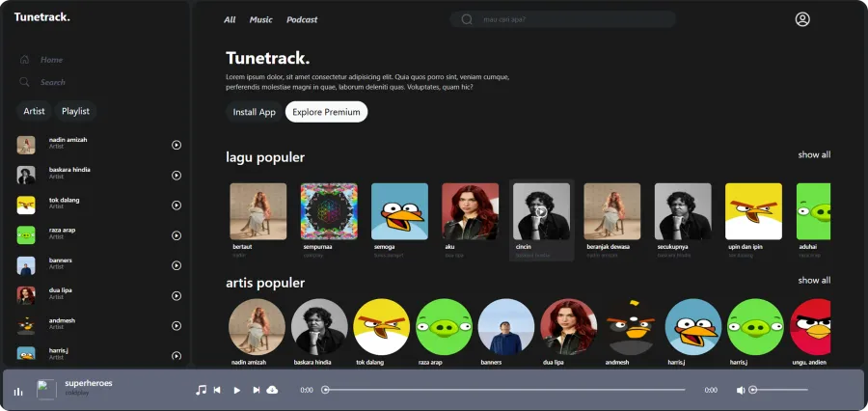Open andmesh's round artist picture
The height and width of the screenshot is (411, 868).
[x=631, y=327]
